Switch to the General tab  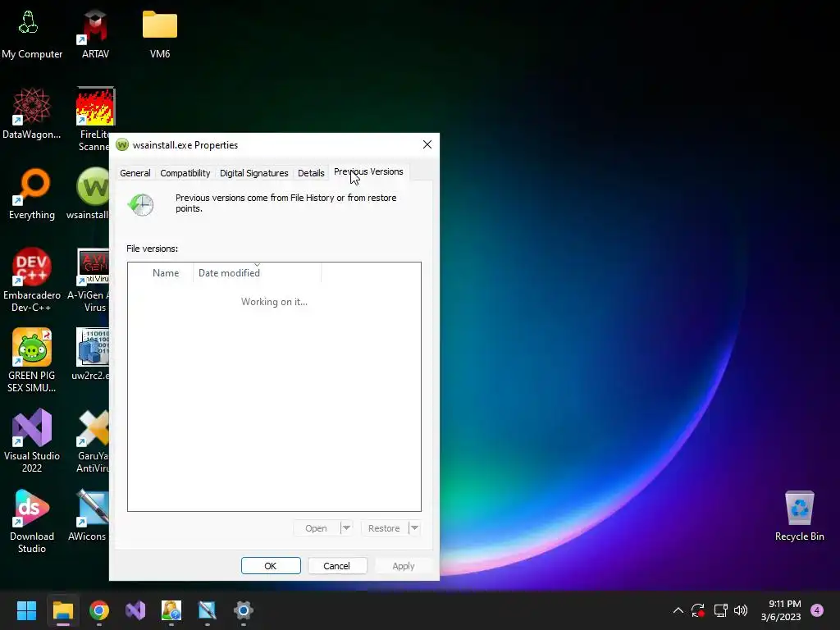pos(135,173)
